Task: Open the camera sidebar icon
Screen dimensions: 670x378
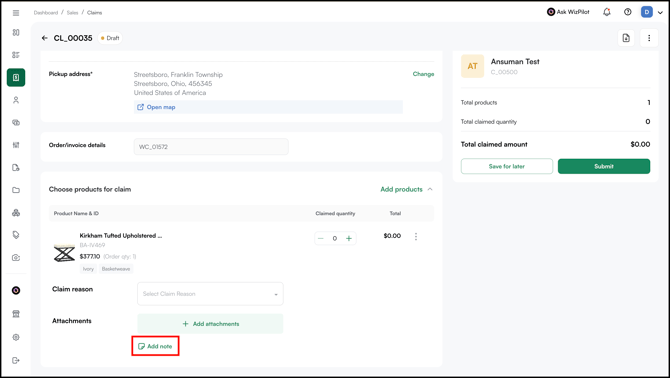Action: (x=16, y=258)
